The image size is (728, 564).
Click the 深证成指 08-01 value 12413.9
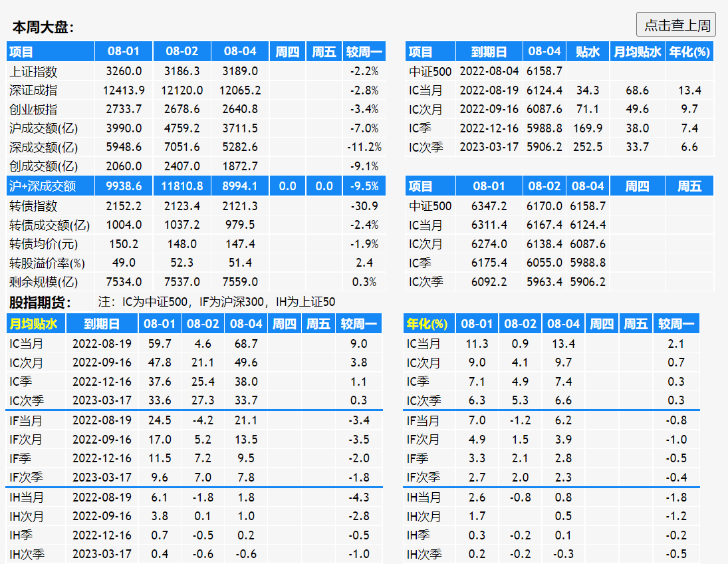124,90
